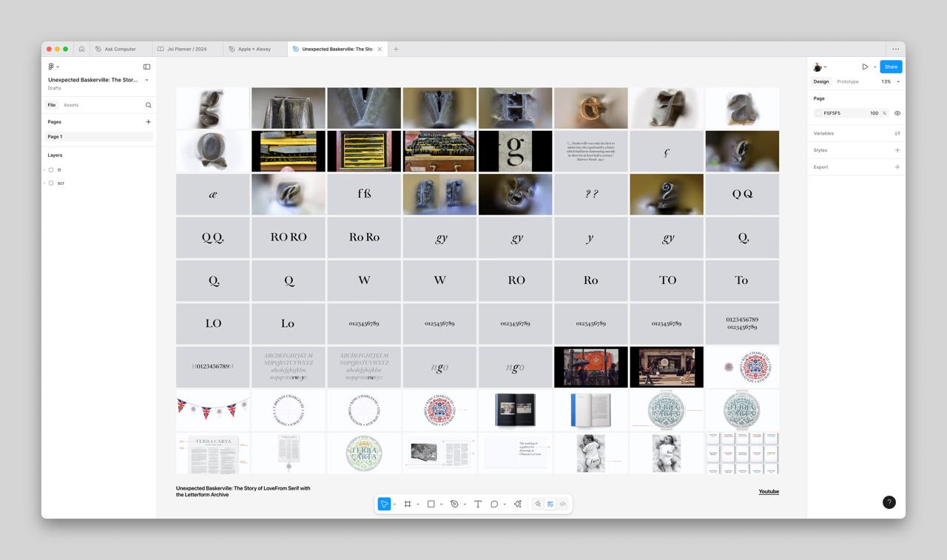
Task: Toggle page background visibility eye icon
Action: 897,113
